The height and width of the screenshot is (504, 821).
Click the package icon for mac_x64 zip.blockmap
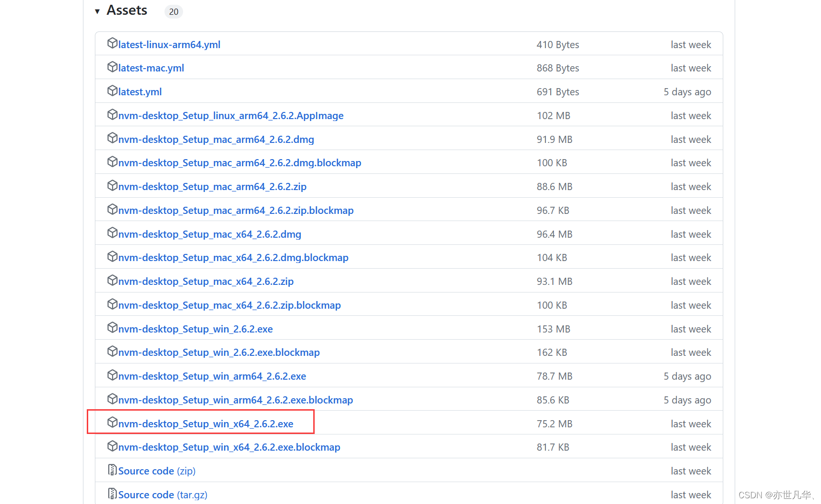(x=113, y=304)
